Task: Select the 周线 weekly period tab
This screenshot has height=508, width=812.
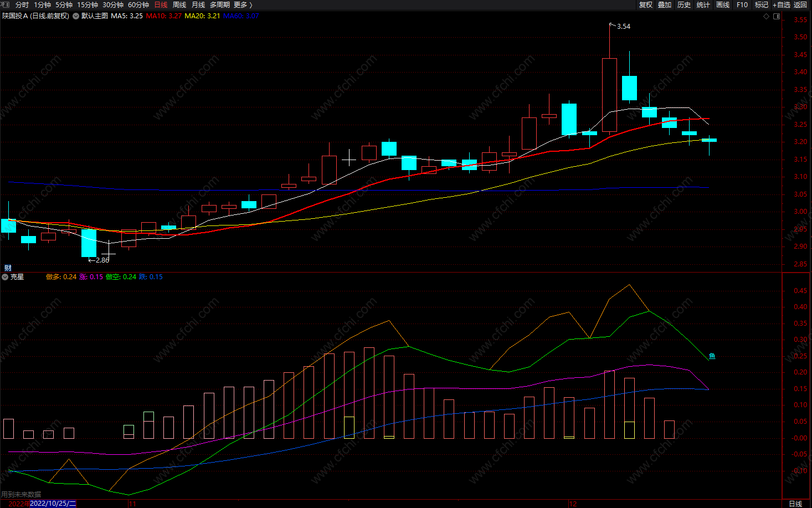Action: [x=179, y=4]
